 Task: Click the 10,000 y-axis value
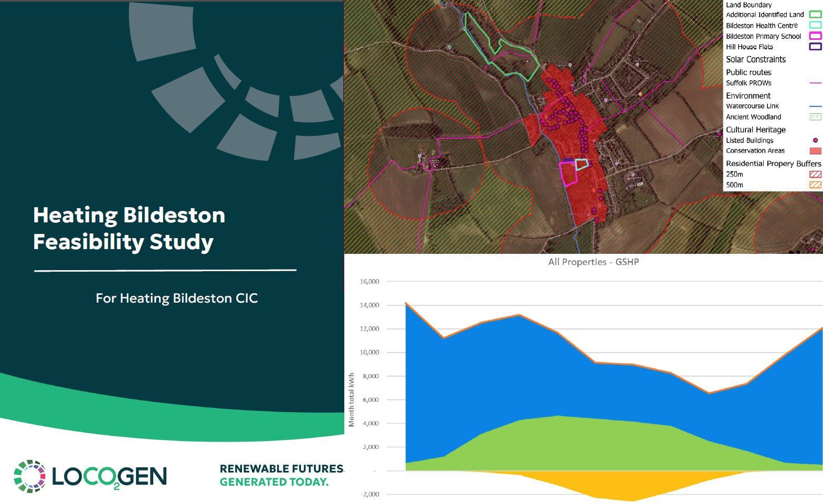click(x=370, y=352)
